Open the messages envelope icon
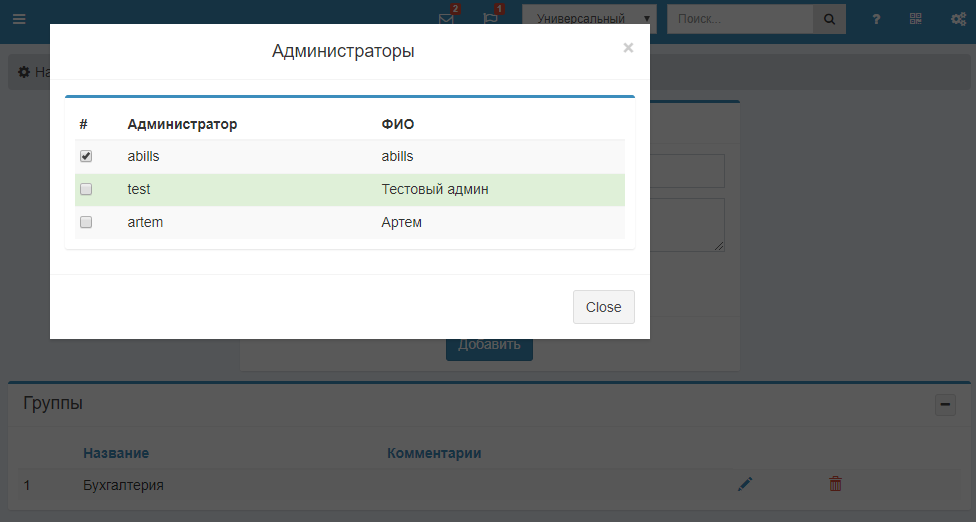 [447, 19]
